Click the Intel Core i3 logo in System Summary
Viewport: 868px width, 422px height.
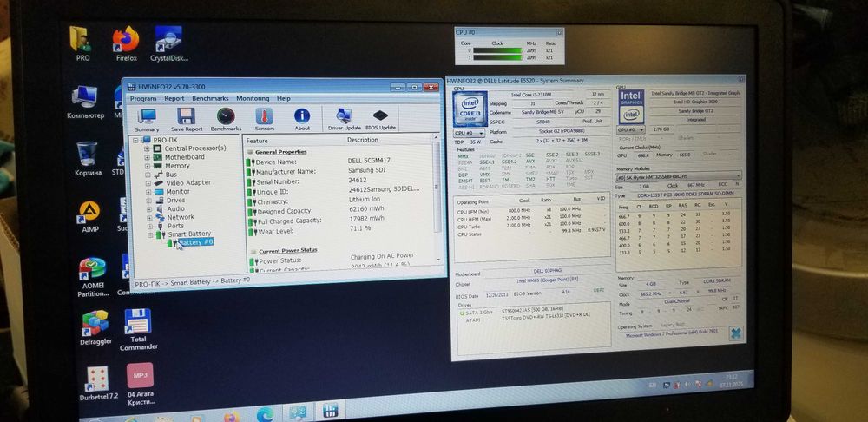point(470,109)
